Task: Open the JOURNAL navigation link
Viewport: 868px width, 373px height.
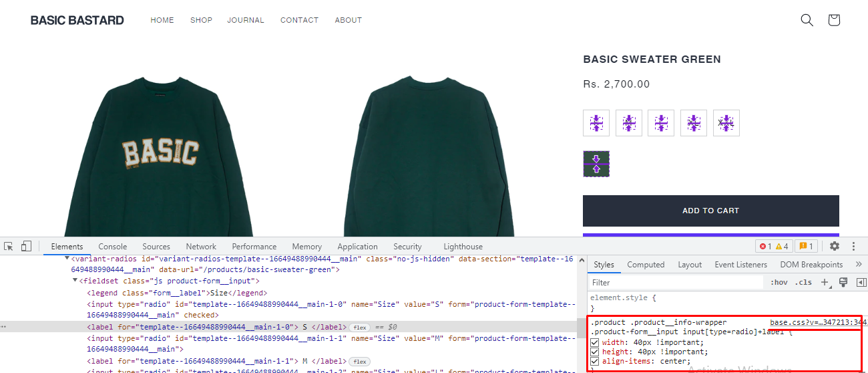Action: [246, 20]
